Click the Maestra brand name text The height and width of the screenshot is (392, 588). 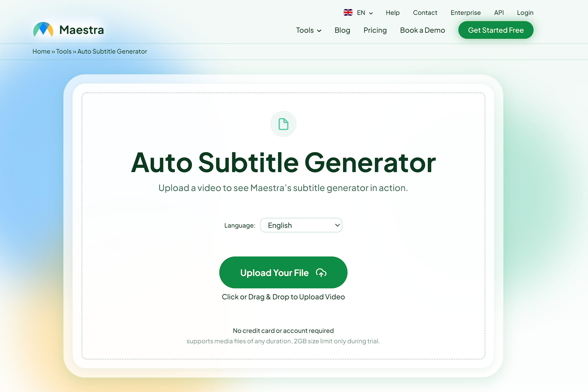[x=81, y=30]
